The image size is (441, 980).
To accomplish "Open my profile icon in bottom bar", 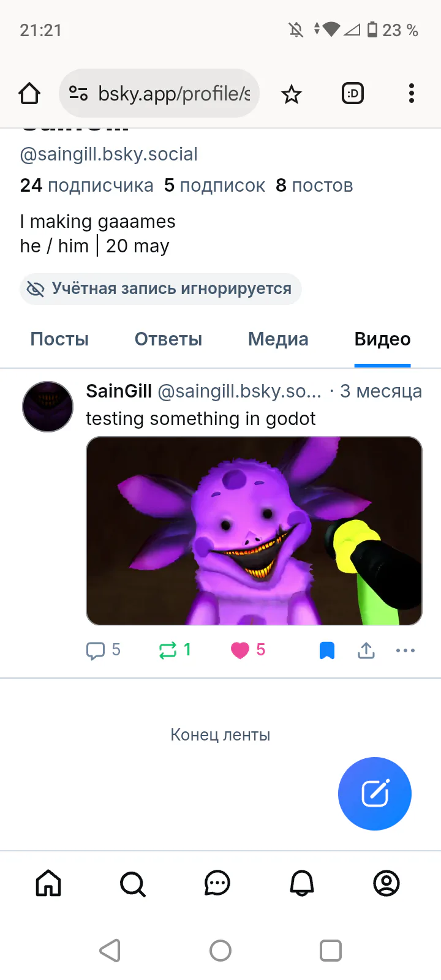I will point(386,883).
